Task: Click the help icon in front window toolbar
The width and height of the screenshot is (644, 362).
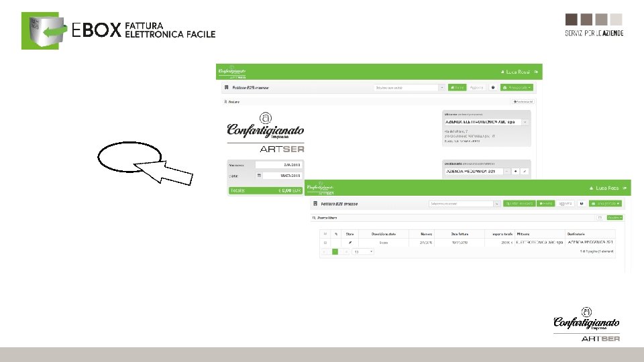Action: 582,204
